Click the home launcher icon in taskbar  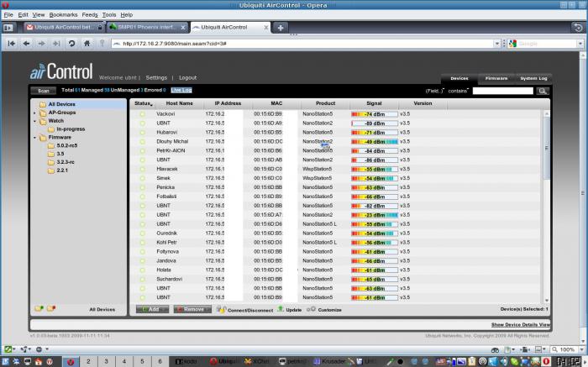point(39,362)
